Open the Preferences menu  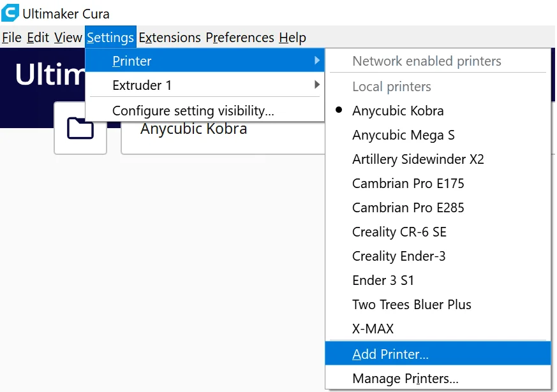[x=240, y=38]
